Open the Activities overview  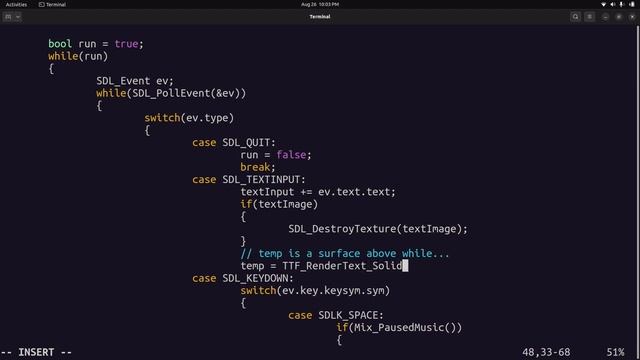16,4
